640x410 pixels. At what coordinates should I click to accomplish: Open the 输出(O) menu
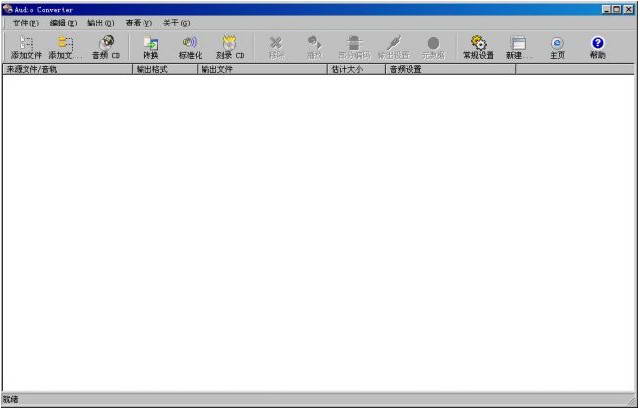point(101,23)
